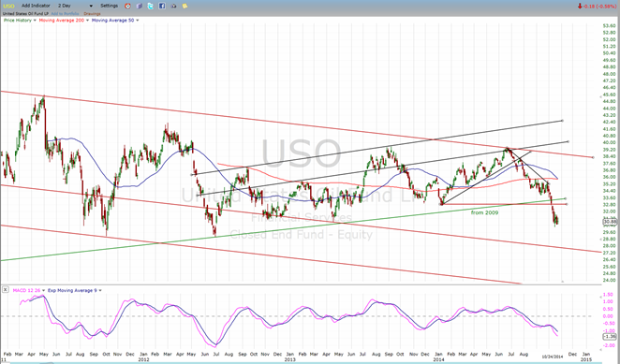
Task: Click the purple cube icon in toolbar
Action: [140, 6]
